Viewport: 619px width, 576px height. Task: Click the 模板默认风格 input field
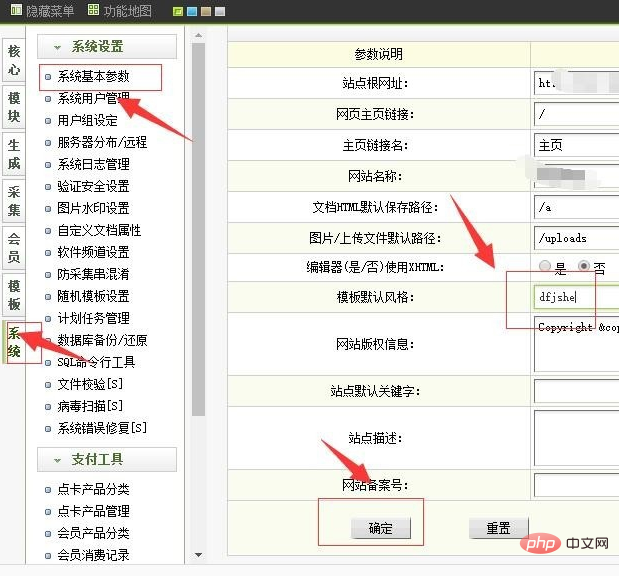(576, 297)
